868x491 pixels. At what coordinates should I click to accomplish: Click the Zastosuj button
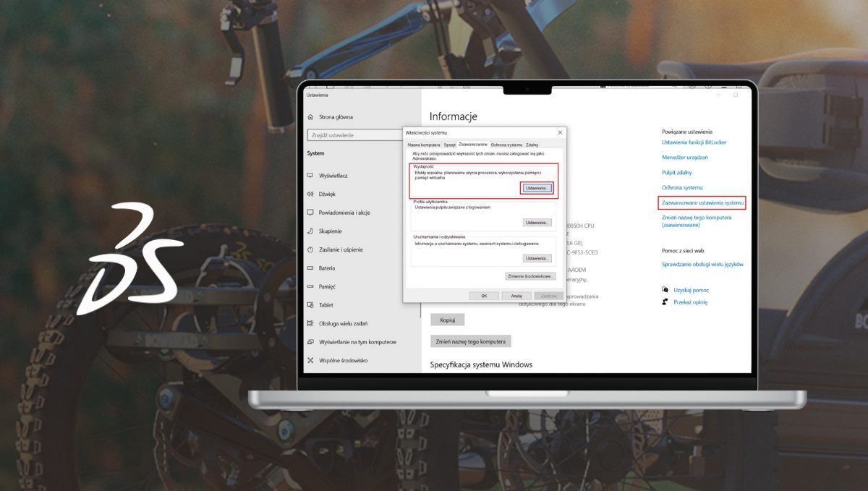[x=548, y=296]
